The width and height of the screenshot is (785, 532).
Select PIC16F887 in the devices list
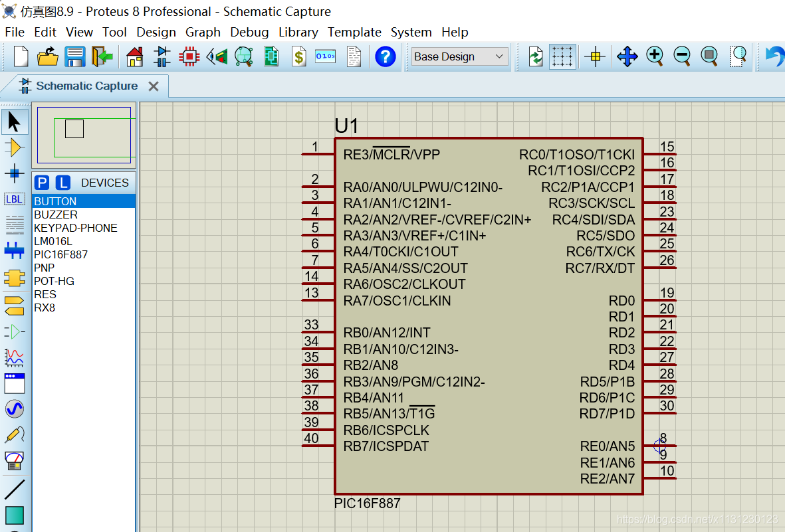(84, 254)
